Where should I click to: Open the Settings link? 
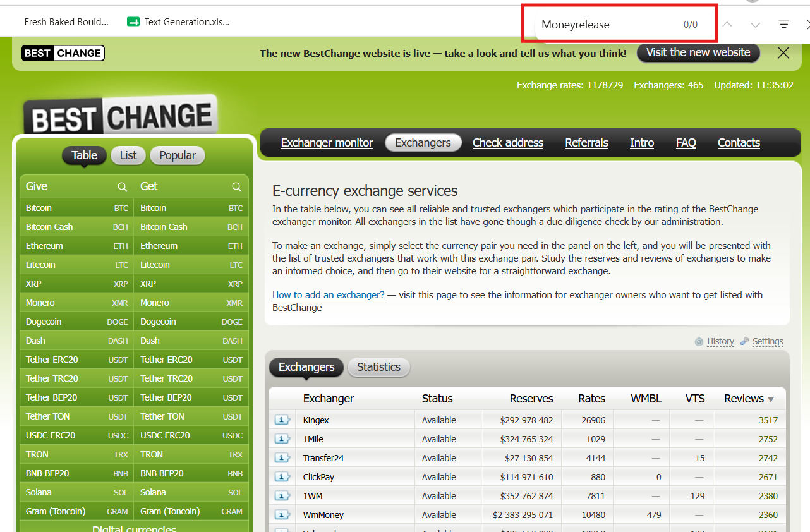pyautogui.click(x=768, y=341)
